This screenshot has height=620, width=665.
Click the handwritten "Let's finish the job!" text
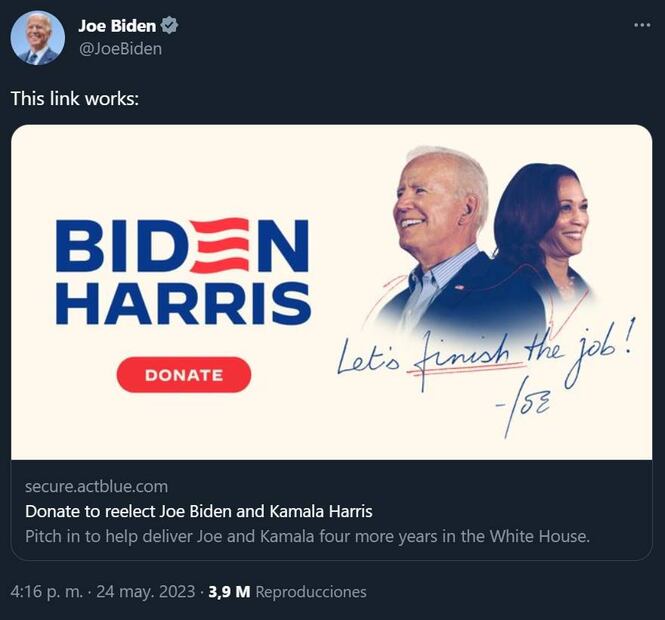485,352
